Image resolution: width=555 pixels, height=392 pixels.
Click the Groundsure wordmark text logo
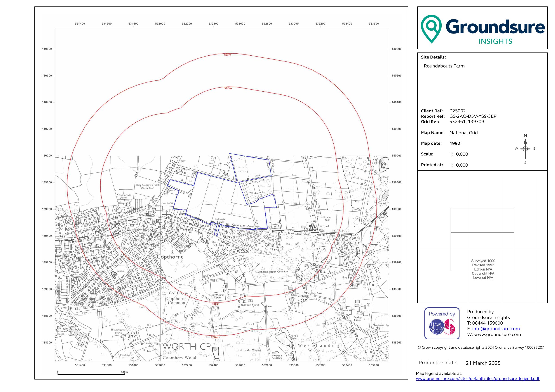[495, 27]
